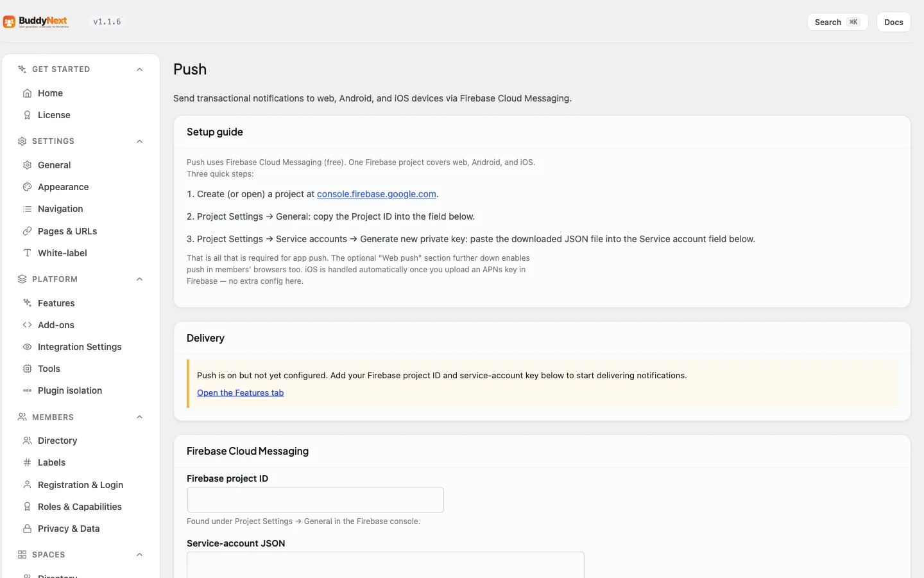Click the Navigation list icon

point(27,209)
